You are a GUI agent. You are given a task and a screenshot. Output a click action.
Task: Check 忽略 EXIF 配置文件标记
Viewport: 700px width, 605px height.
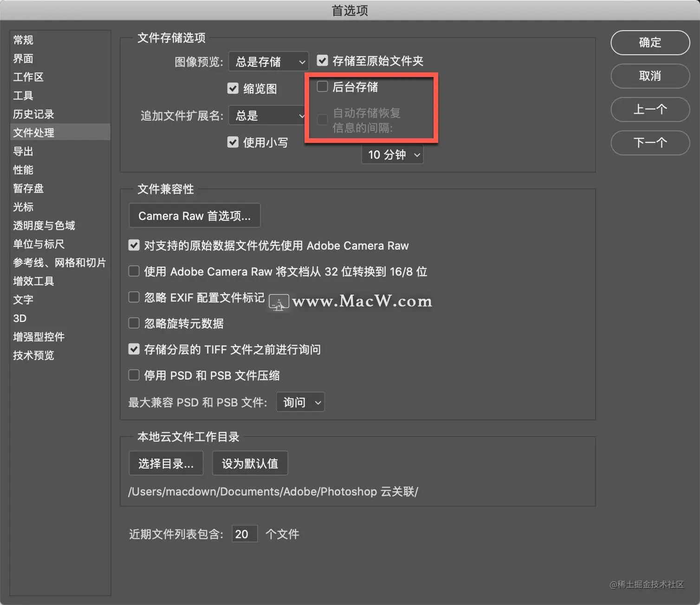click(134, 297)
